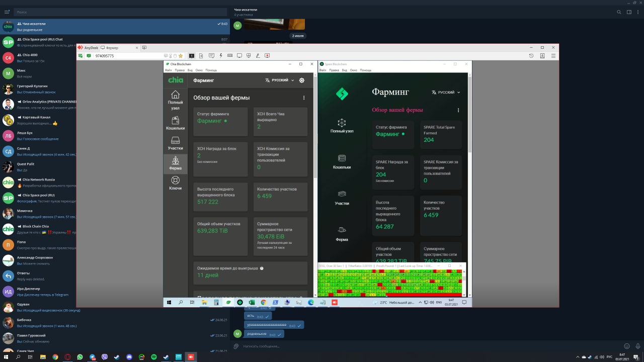
Task: Close the Фермер AnyDesk tab
Action: coord(136,47)
